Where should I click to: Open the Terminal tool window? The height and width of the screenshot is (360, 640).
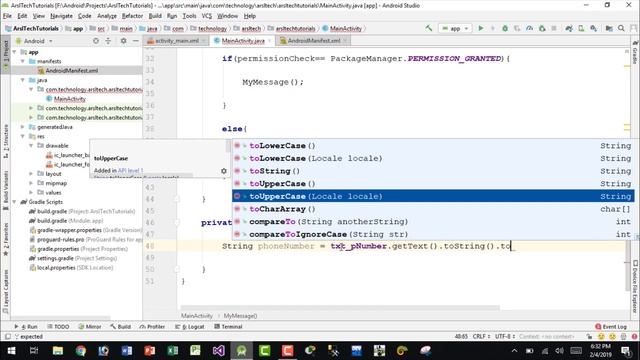point(229,327)
